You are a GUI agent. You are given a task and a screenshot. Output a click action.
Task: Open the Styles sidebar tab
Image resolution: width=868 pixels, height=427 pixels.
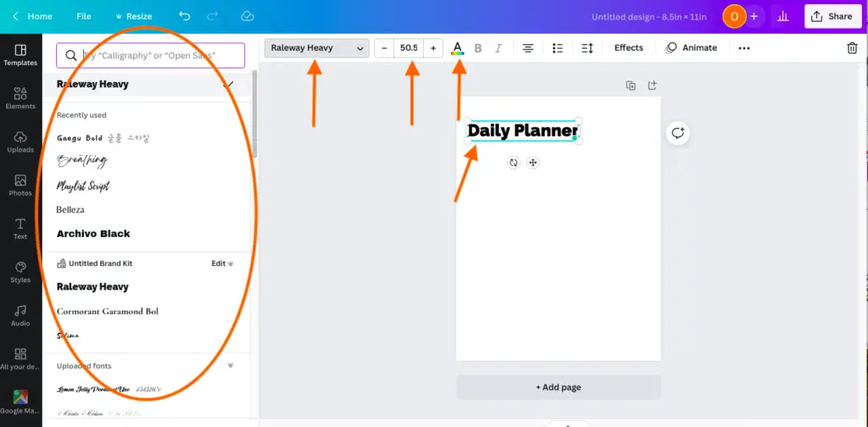[x=20, y=272]
